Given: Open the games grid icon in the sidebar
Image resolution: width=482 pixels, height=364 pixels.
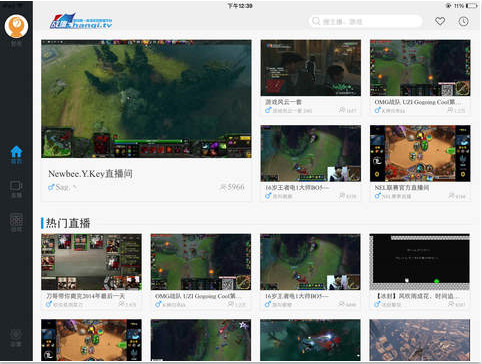Looking at the screenshot, I should coord(16,220).
